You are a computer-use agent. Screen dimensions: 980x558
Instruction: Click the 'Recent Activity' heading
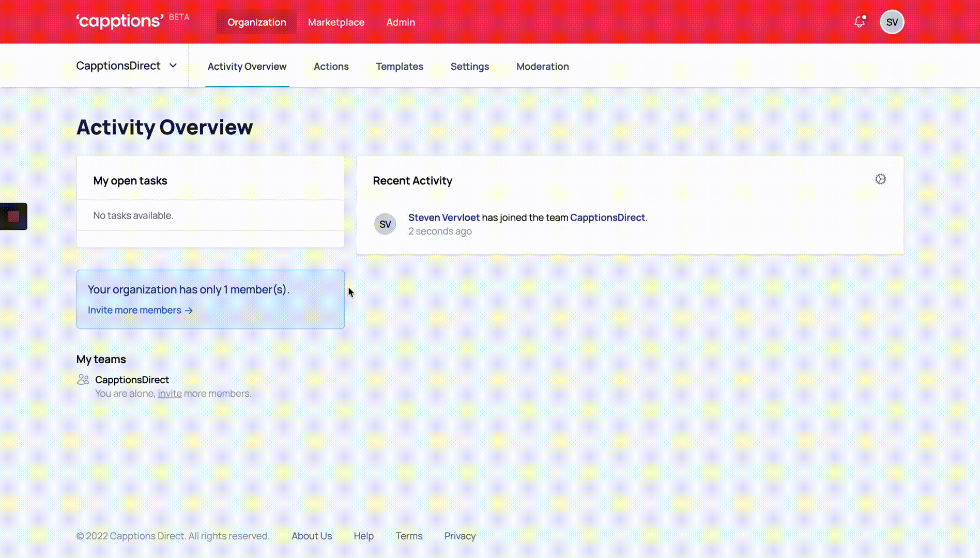412,181
